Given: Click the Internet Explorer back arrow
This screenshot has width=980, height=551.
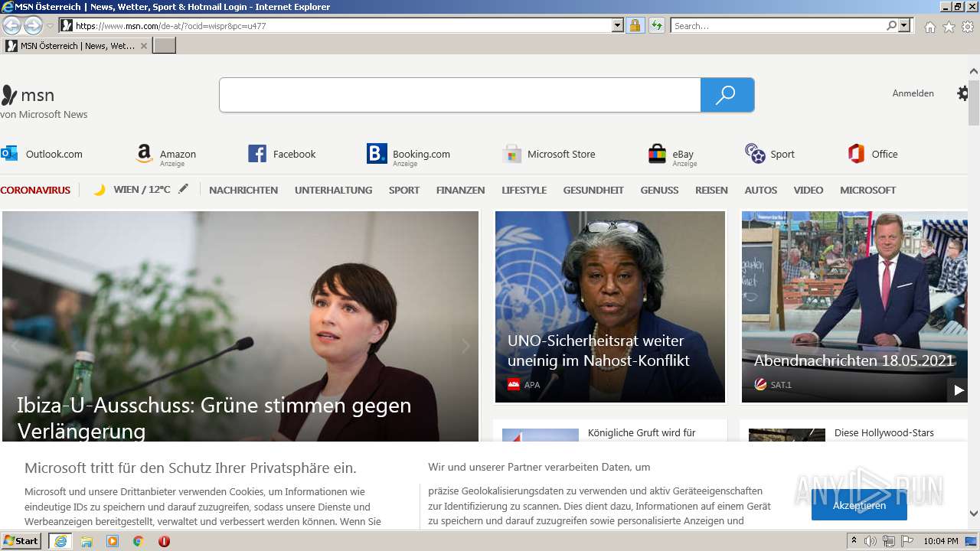Looking at the screenshot, I should [x=11, y=25].
